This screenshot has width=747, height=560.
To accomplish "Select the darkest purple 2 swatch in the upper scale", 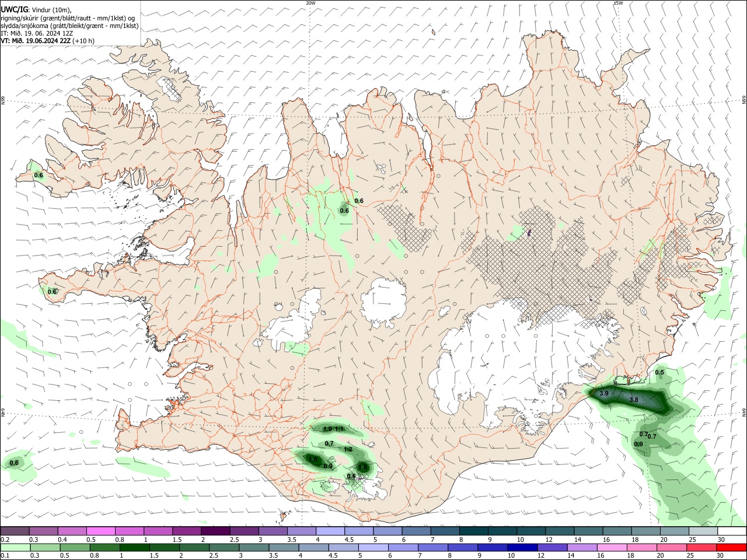I will click(215, 531).
